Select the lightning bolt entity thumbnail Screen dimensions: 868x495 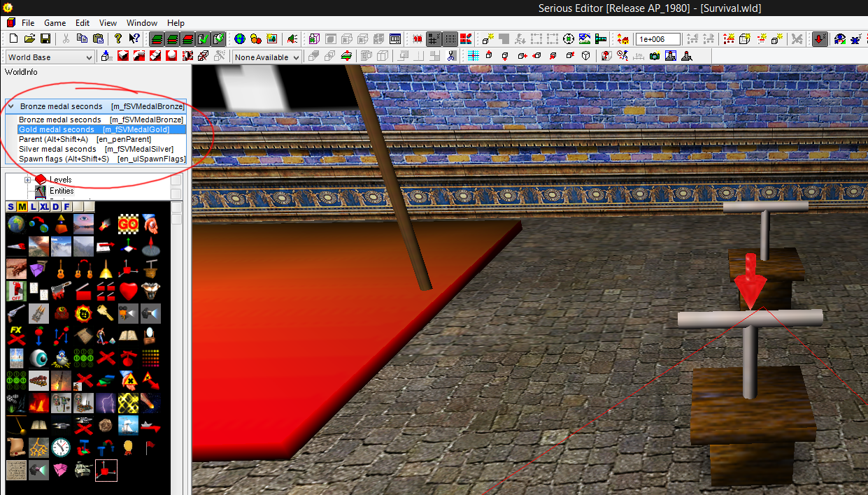106,402
